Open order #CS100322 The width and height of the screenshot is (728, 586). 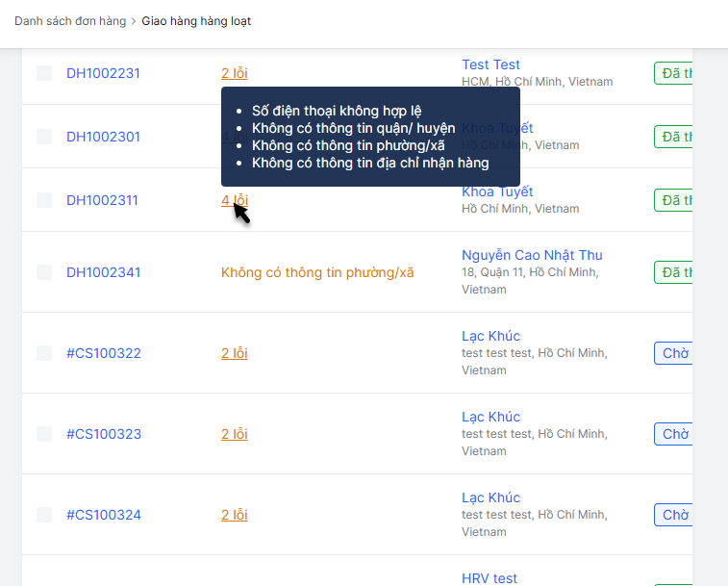coord(104,353)
